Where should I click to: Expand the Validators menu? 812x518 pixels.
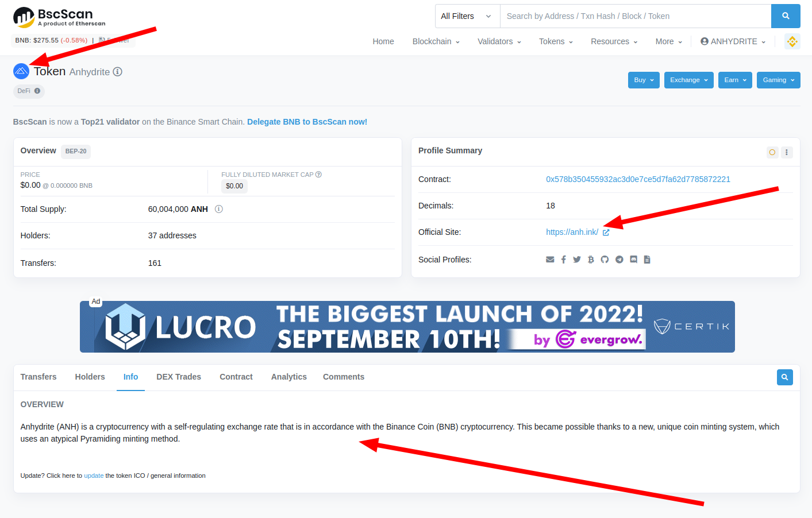coord(499,41)
